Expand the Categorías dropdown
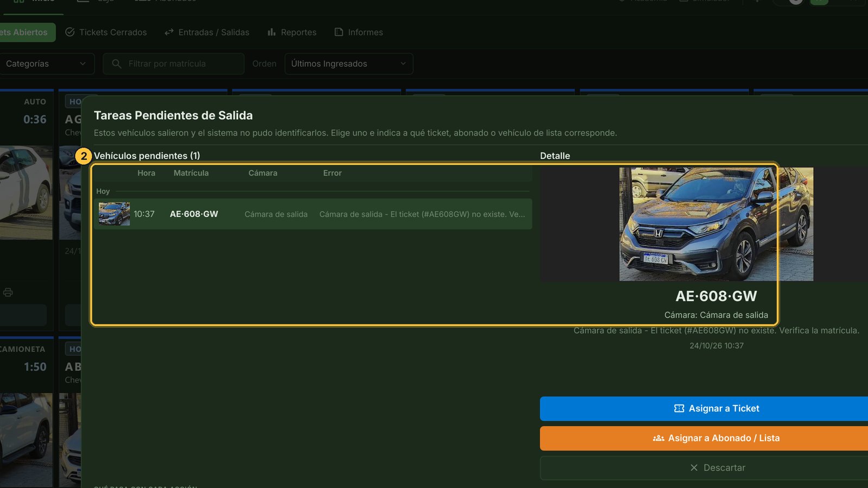 46,63
